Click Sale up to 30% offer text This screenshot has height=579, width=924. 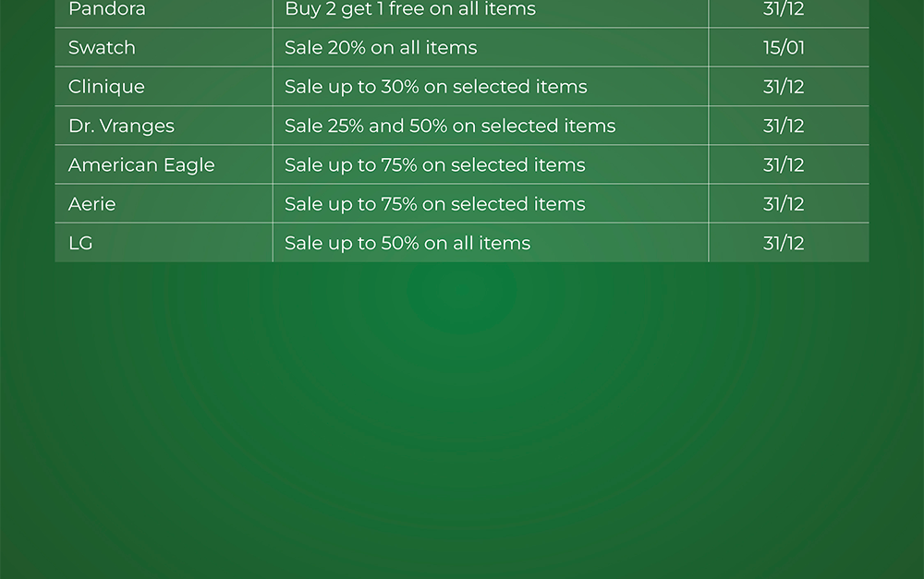436,87
